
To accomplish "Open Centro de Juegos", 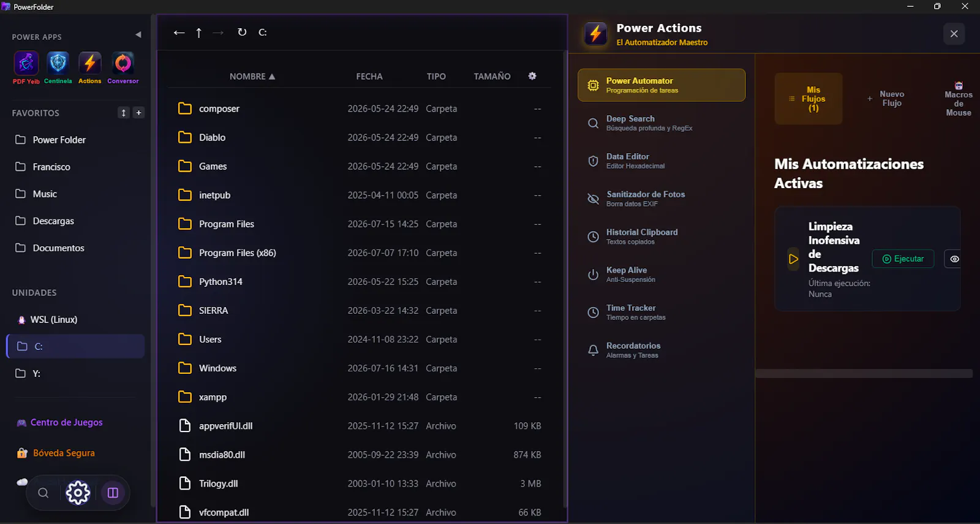I will click(x=59, y=422).
